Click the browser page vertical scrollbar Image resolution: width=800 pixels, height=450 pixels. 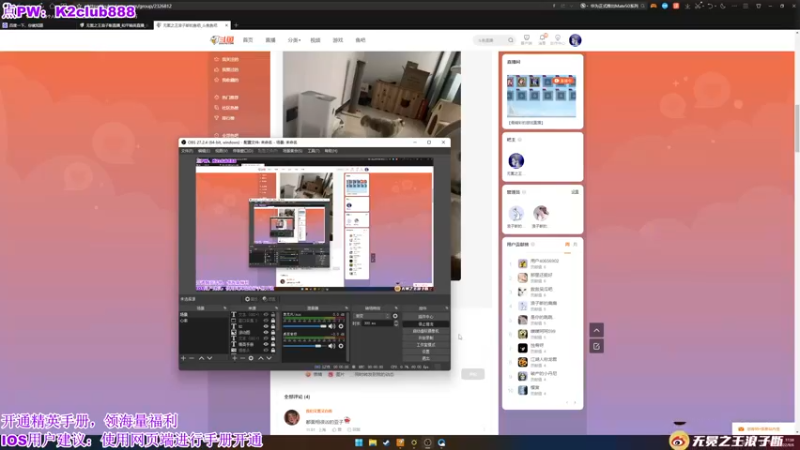(797, 128)
